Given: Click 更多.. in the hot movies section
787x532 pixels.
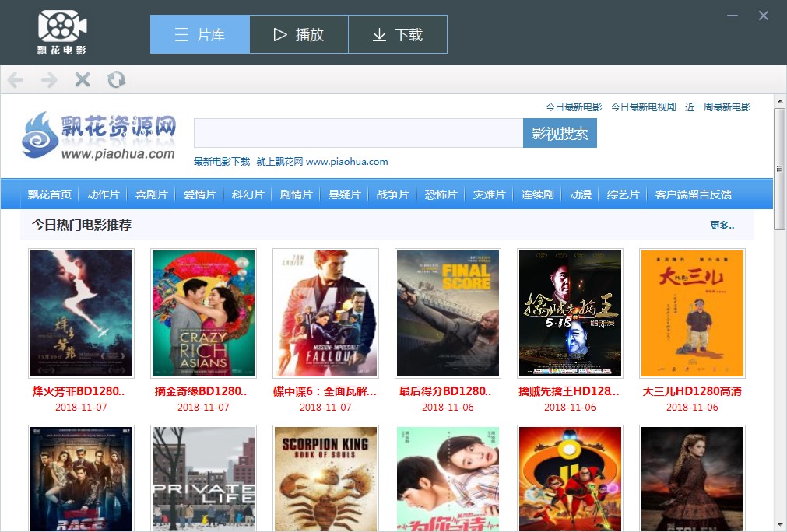Looking at the screenshot, I should [722, 225].
